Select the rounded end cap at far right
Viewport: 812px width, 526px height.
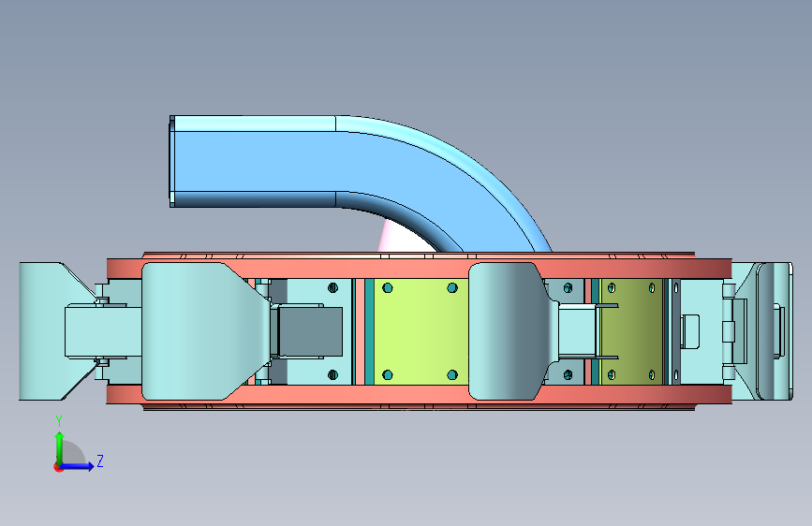774,331
